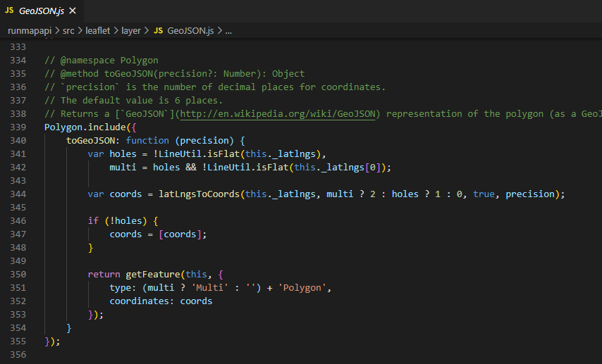Screen dimensions: 602x364
Task: Click the 'function' keyword on line 340
Action: (x=147, y=141)
